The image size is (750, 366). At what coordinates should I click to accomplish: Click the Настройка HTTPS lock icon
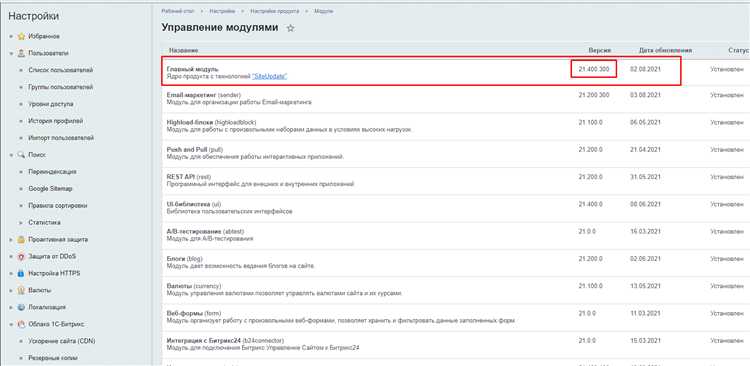tap(21, 274)
